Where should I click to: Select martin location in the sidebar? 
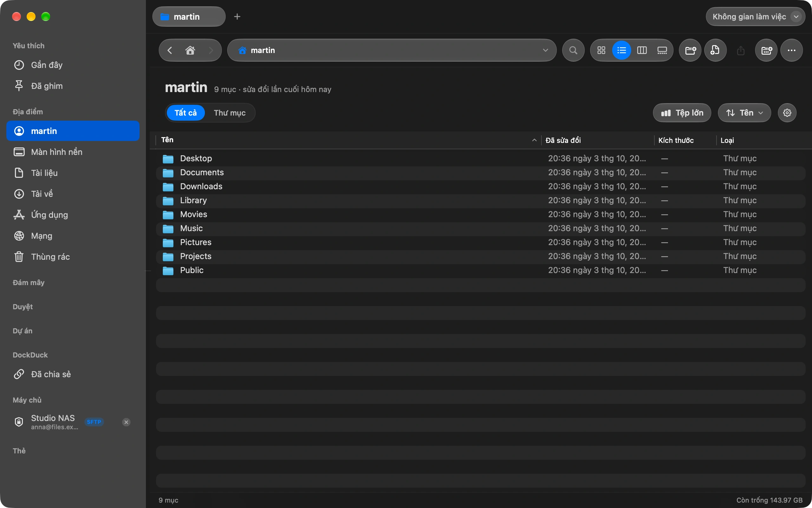coord(73,131)
